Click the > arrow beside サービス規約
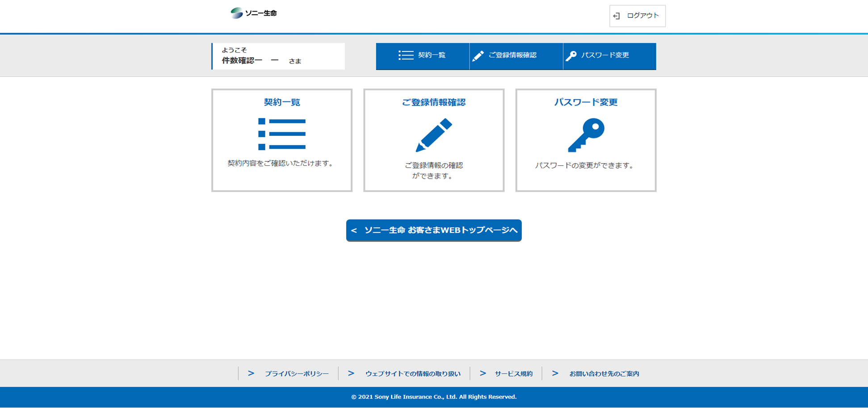The width and height of the screenshot is (868, 408). 483,373
